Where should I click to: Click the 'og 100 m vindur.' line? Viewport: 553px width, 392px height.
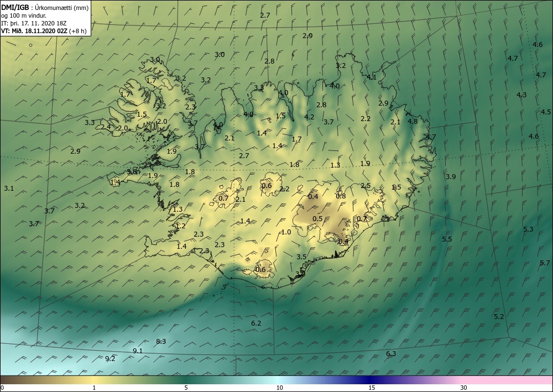pos(24,15)
